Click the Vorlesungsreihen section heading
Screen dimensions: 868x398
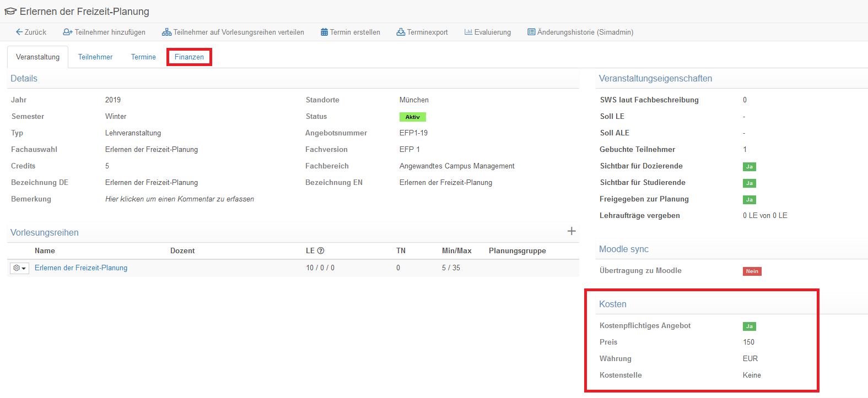tap(45, 232)
